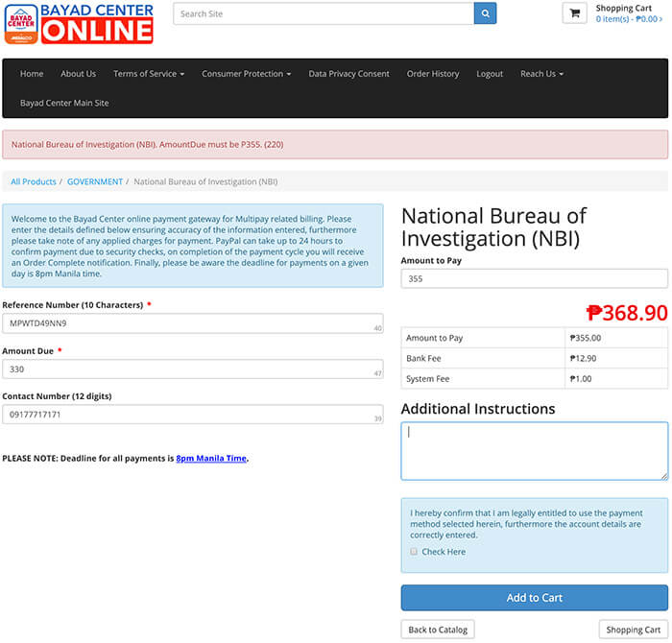Go Back to Catalog
Image resolution: width=672 pixels, height=643 pixels.
coord(438,630)
